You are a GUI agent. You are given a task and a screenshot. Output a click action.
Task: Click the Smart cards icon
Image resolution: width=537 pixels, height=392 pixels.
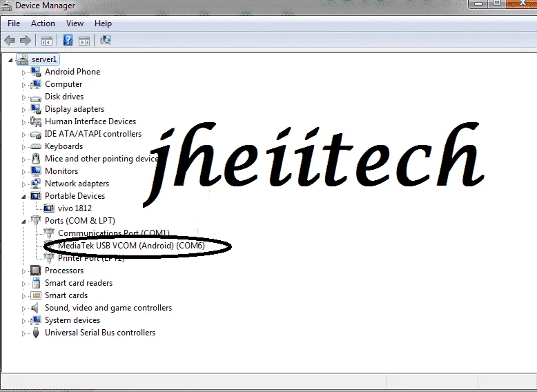36,295
